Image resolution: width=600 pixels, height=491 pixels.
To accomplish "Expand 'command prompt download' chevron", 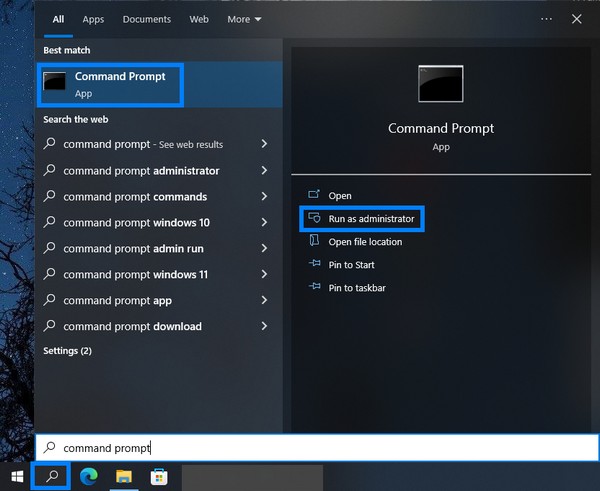I will click(264, 326).
